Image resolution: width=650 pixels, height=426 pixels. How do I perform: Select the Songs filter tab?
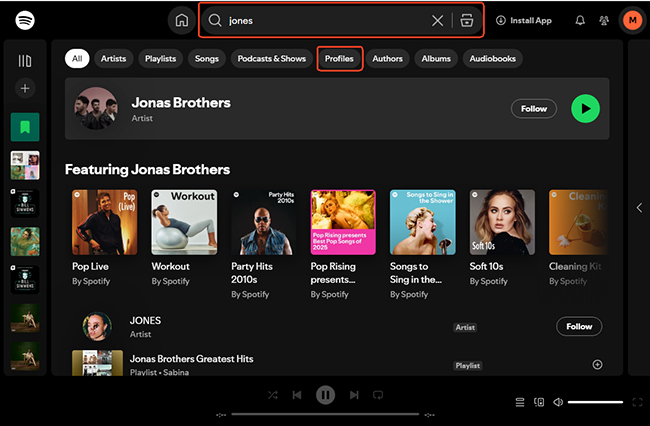click(x=206, y=58)
